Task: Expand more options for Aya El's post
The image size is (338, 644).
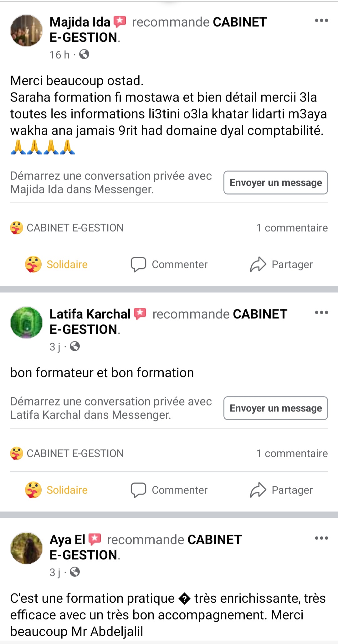Action: (321, 538)
